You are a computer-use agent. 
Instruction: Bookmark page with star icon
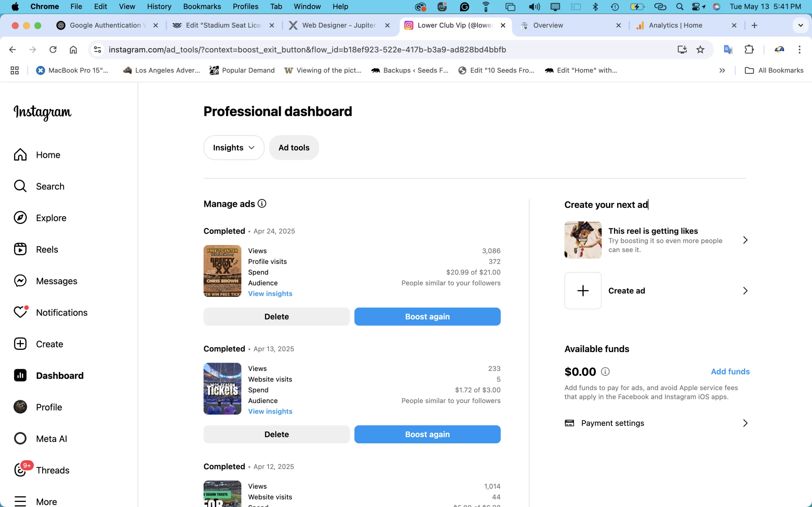coord(700,50)
